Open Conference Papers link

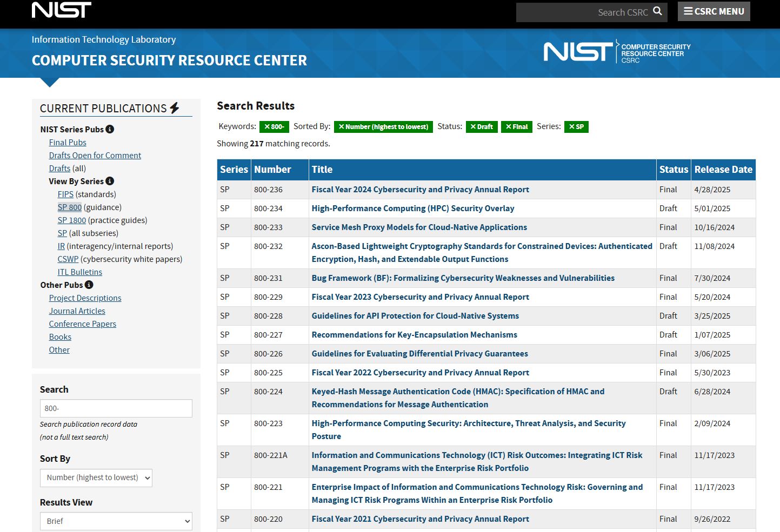(83, 324)
